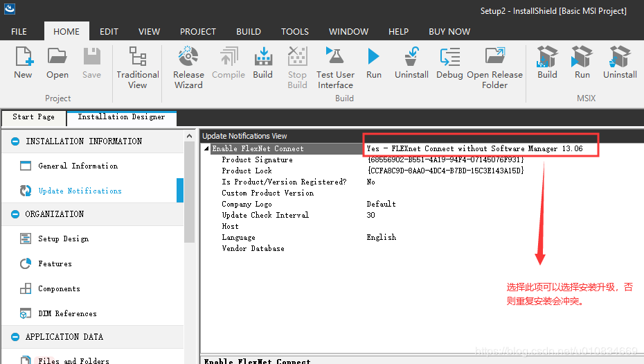Click the Product Signature GUID value

coord(446,159)
